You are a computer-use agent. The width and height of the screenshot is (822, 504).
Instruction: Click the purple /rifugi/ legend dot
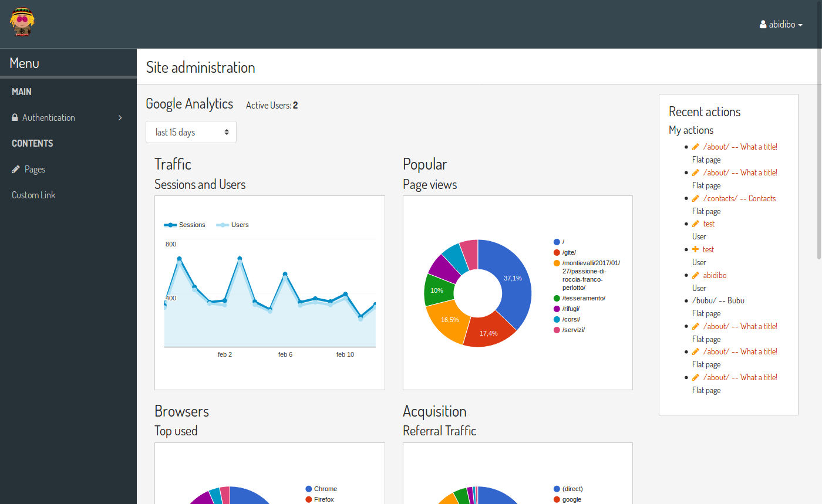click(x=557, y=309)
